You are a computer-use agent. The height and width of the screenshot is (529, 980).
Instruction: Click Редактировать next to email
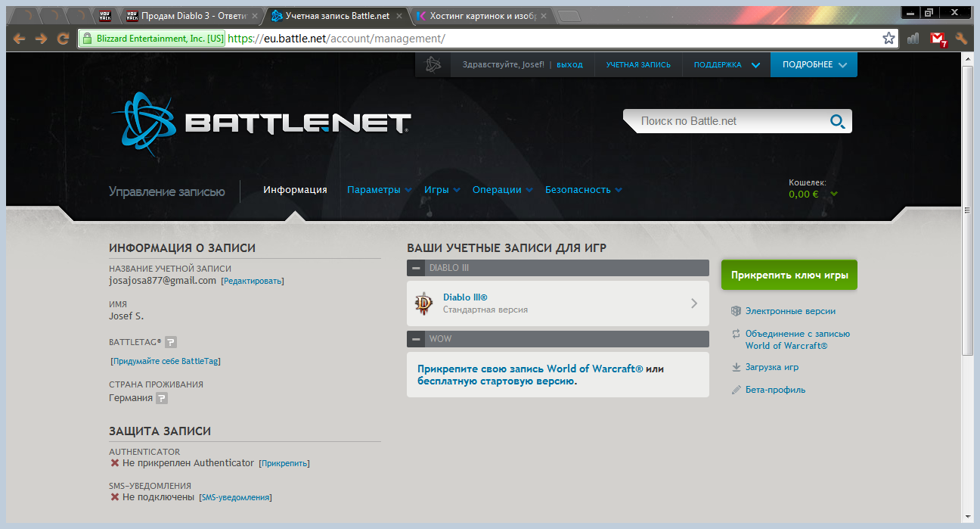pos(253,281)
